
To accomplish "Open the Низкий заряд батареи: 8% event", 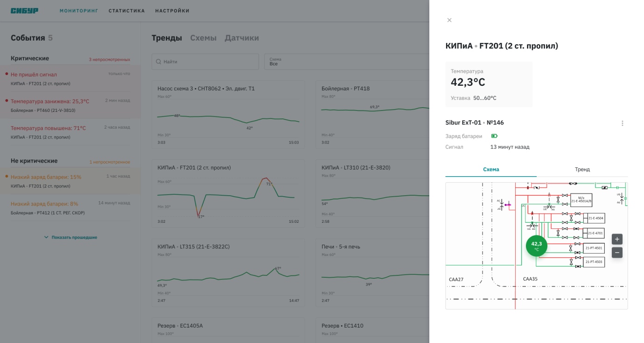I will pos(70,208).
